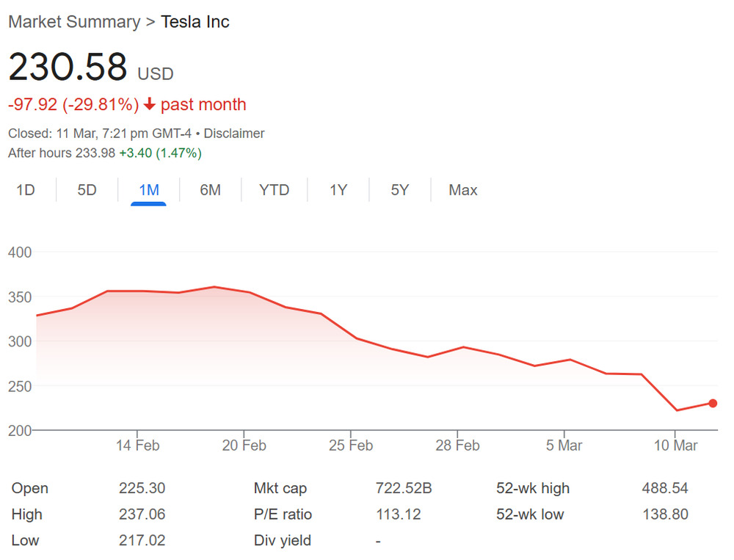
Task: Select the 1M time range tab
Action: (x=149, y=190)
